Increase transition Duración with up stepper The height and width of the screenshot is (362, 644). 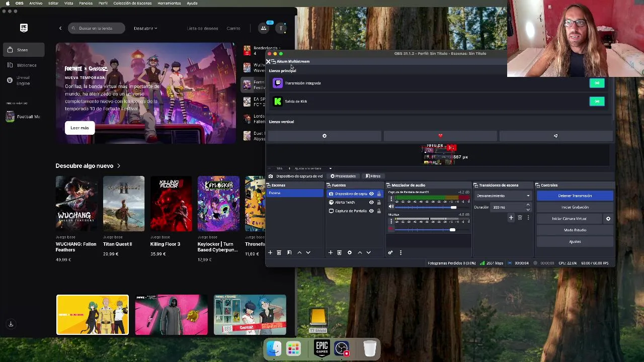click(528, 205)
